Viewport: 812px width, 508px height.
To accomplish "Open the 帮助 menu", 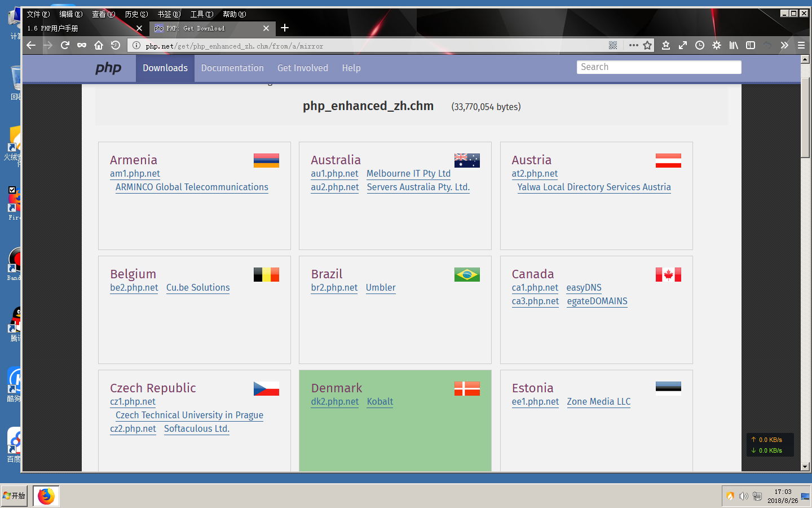I will [x=235, y=14].
